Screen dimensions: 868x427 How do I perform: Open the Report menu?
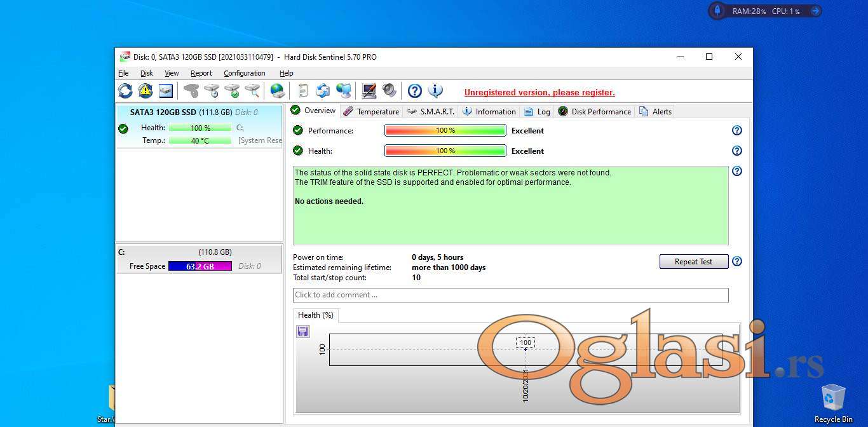pos(201,73)
